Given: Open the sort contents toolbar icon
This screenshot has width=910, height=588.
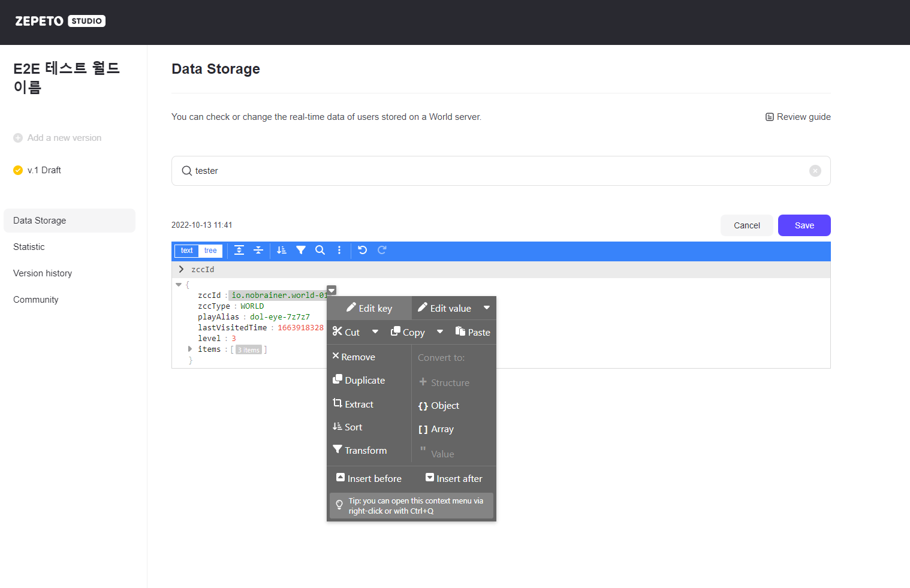Looking at the screenshot, I should [x=282, y=251].
